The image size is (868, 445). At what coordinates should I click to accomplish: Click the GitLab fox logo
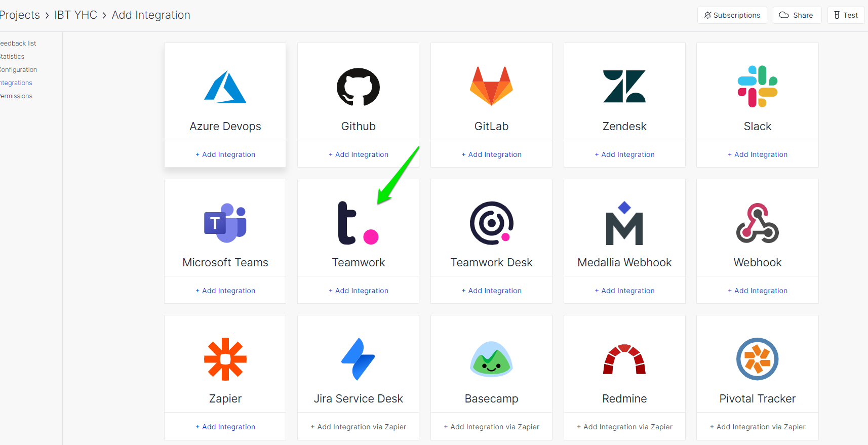(491, 86)
